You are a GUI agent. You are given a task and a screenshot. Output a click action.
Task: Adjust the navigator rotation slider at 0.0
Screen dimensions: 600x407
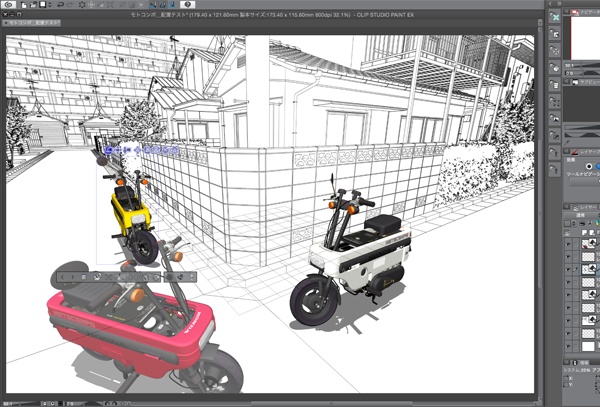[589, 73]
